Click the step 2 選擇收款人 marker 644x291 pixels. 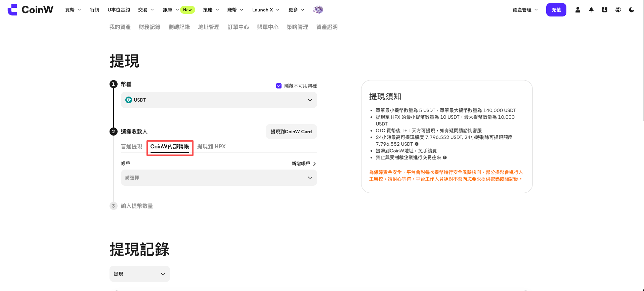point(114,132)
